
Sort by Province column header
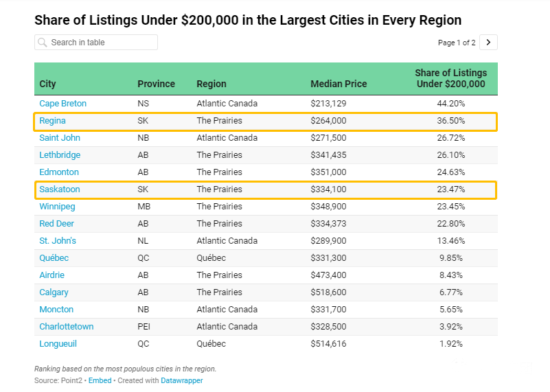click(156, 84)
